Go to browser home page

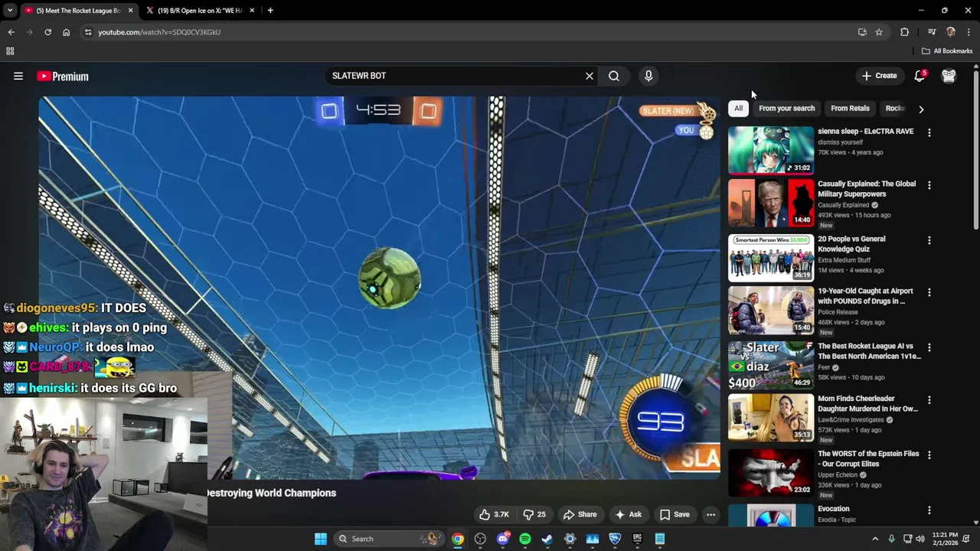pos(66,32)
